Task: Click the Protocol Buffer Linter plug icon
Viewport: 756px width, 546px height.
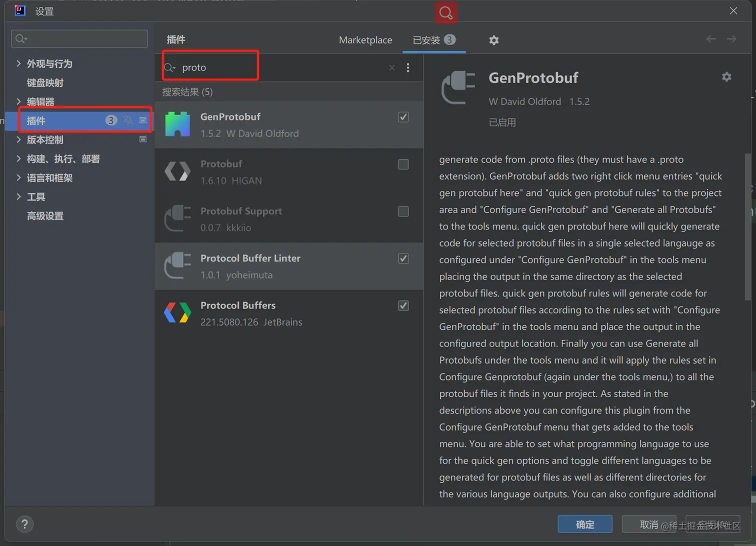Action: pos(177,266)
